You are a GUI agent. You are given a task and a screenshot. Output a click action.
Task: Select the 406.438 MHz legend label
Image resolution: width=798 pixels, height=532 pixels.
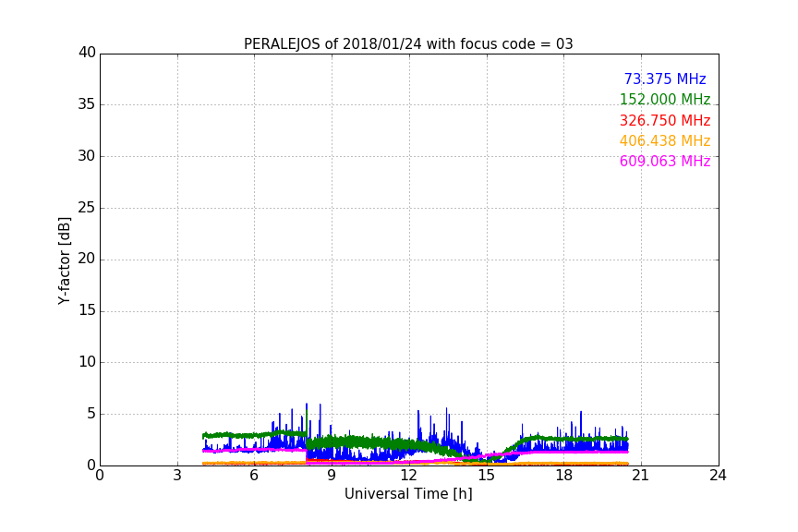665,141
